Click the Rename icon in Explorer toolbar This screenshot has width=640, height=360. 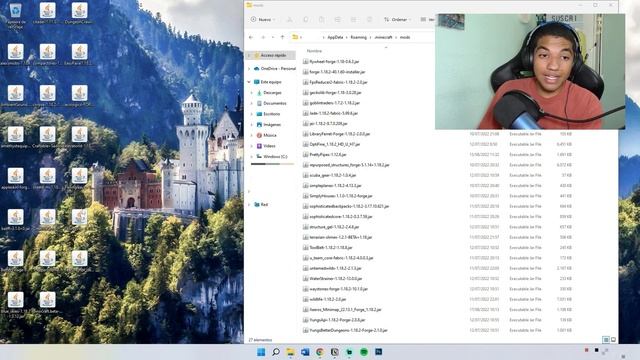(338, 20)
